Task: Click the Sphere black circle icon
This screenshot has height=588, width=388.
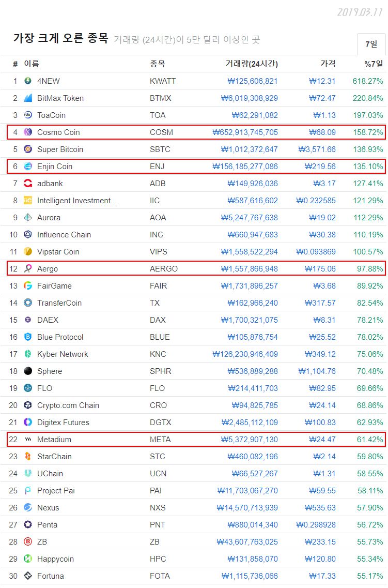Action: pyautogui.click(x=28, y=371)
